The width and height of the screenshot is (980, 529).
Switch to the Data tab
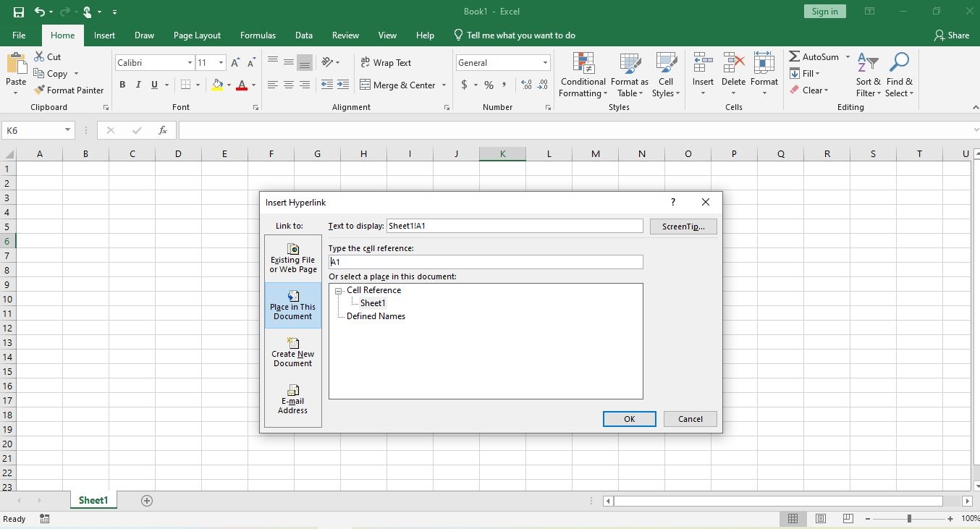(304, 35)
